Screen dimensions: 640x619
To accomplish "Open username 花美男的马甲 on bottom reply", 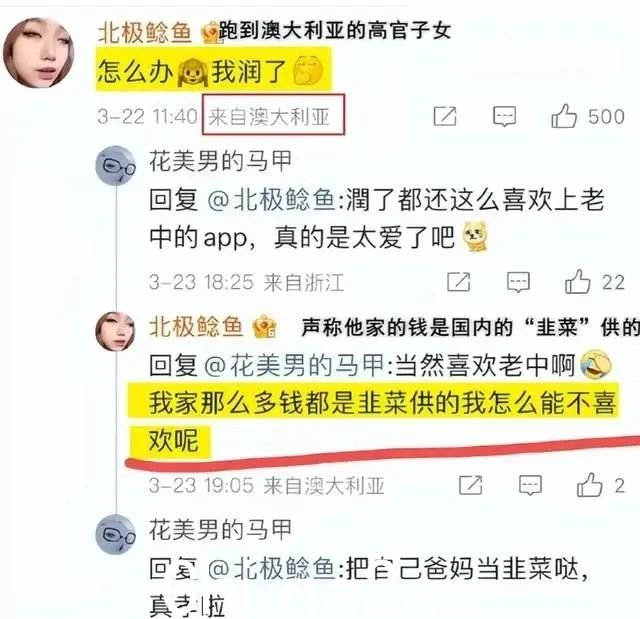I will (220, 530).
